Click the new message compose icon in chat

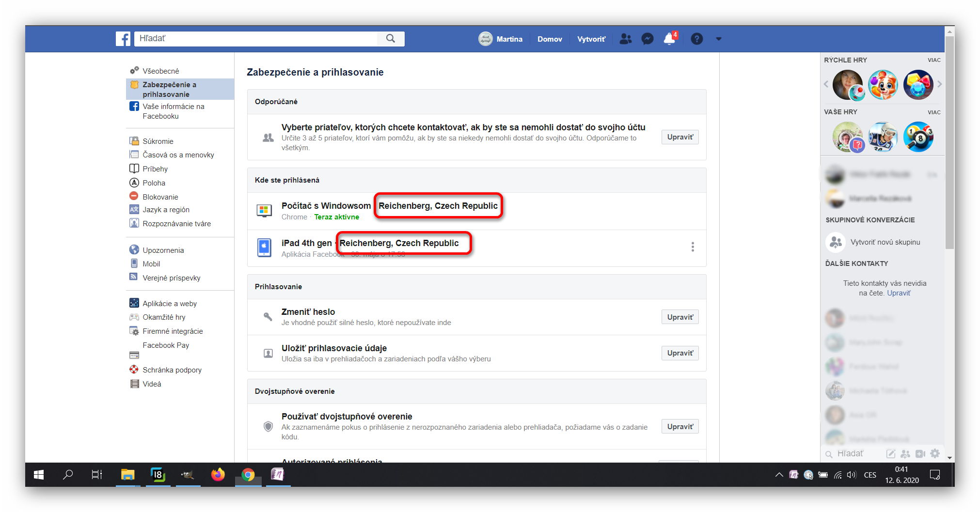coord(890,454)
